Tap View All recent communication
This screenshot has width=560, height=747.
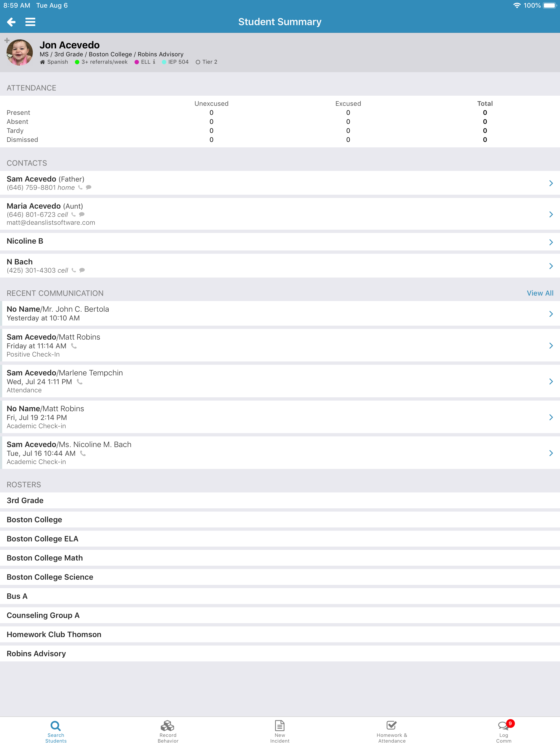coord(540,293)
